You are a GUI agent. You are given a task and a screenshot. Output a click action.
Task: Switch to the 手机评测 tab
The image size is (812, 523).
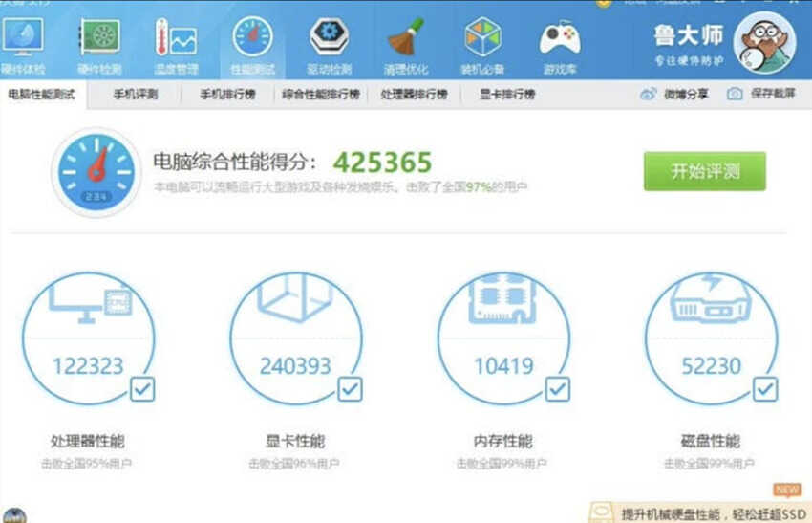click(x=135, y=95)
